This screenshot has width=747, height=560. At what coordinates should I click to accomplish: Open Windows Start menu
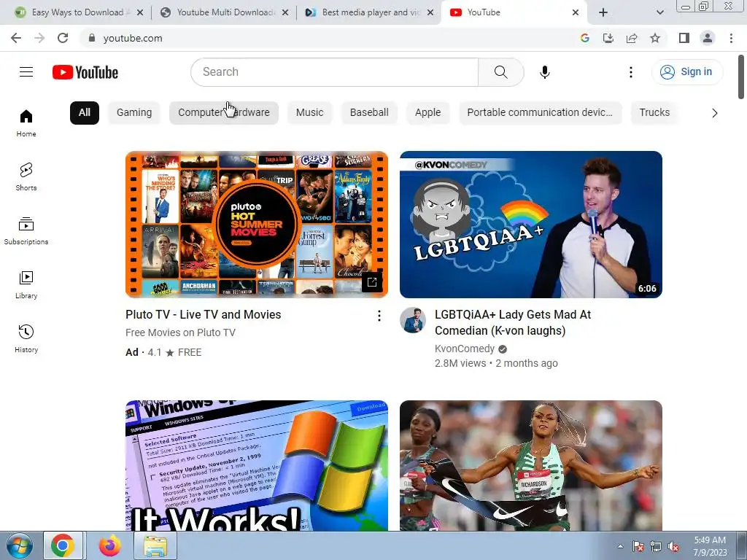coord(20,545)
